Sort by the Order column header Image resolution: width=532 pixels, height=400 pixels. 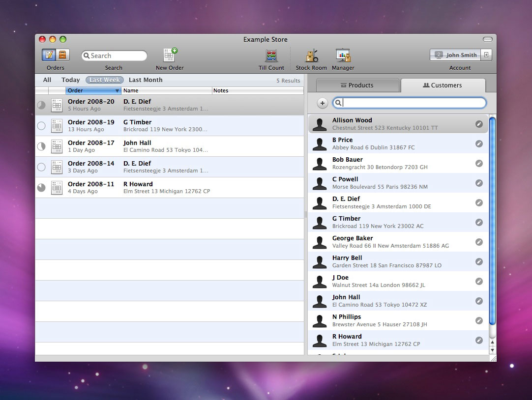pos(93,90)
